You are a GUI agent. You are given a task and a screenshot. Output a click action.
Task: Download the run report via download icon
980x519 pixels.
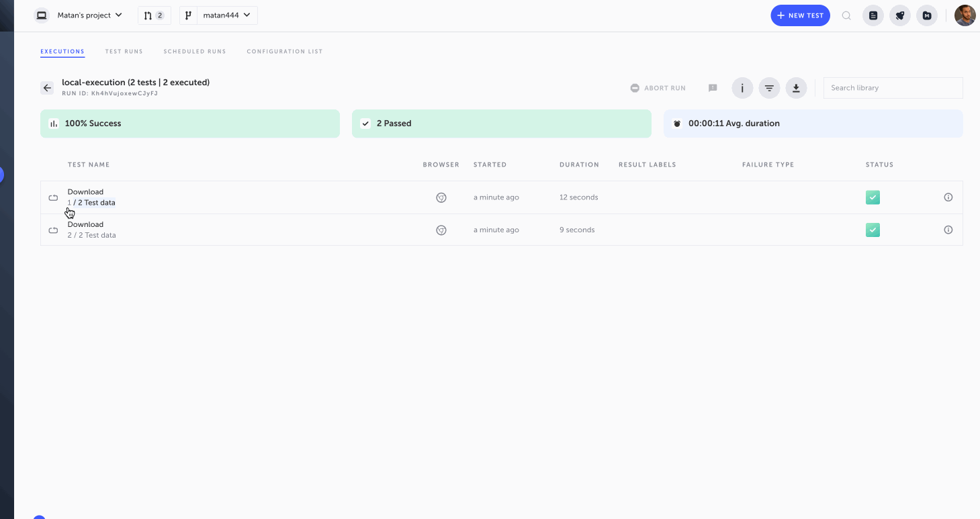[x=795, y=87]
